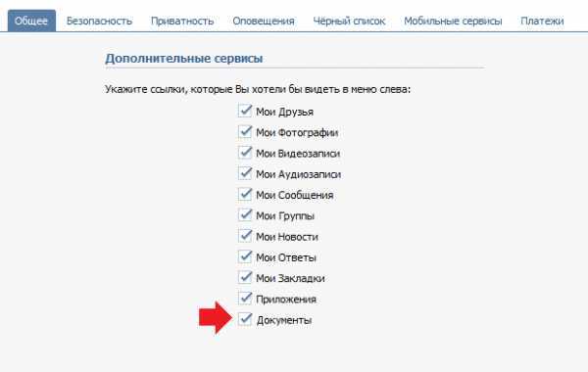Toggle the Мои Фотографии checkbox
This screenshot has height=372, width=588.
point(245,132)
